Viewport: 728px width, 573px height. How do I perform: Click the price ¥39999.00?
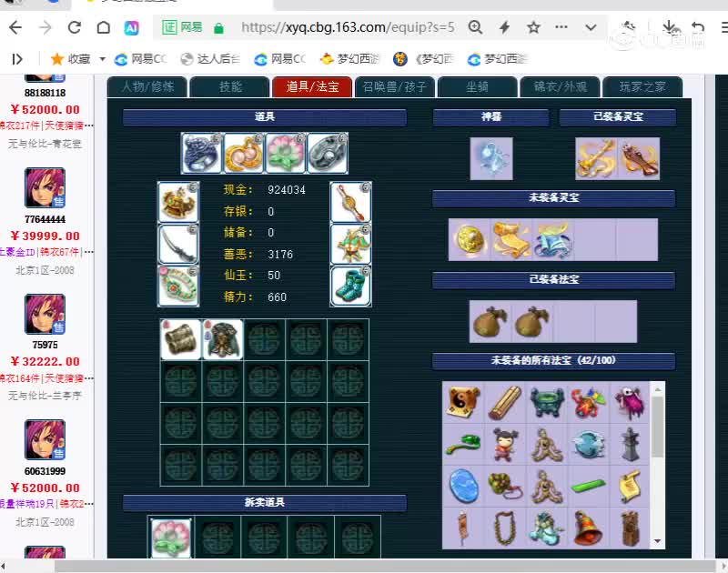coord(45,236)
